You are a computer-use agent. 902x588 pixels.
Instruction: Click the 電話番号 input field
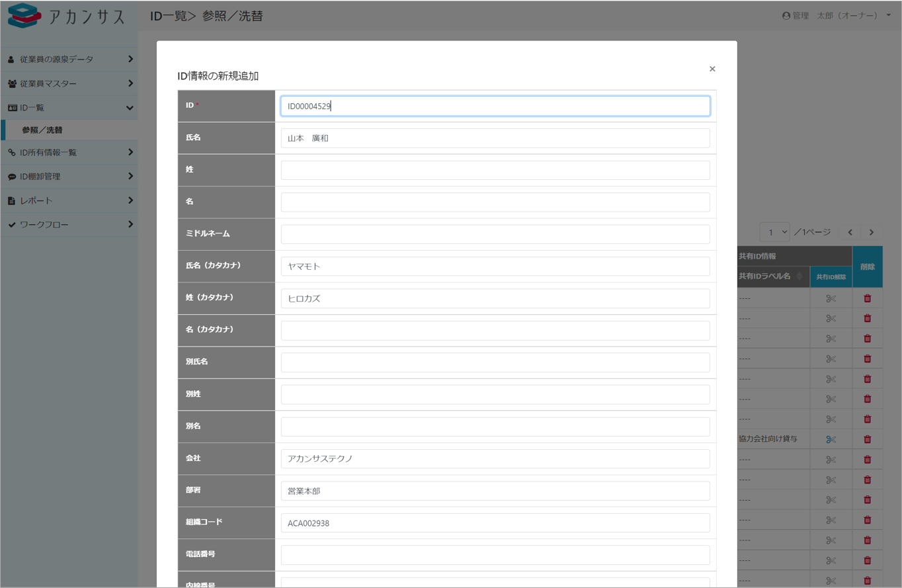click(495, 555)
